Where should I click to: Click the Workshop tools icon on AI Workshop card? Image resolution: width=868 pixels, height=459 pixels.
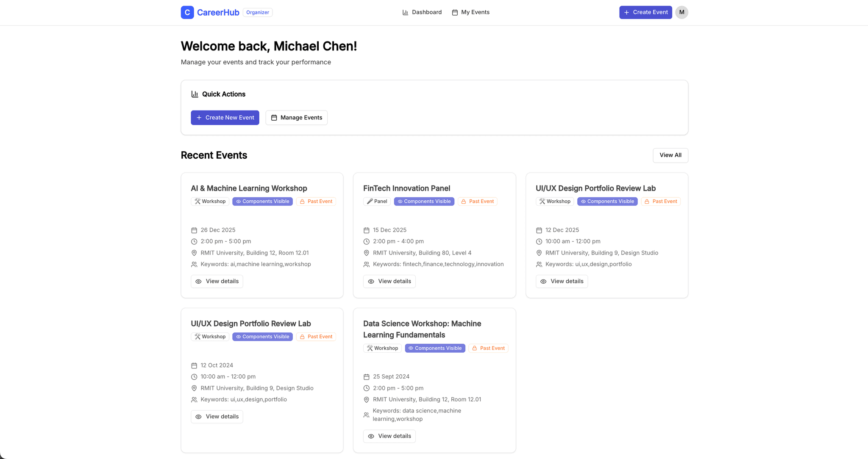198,201
